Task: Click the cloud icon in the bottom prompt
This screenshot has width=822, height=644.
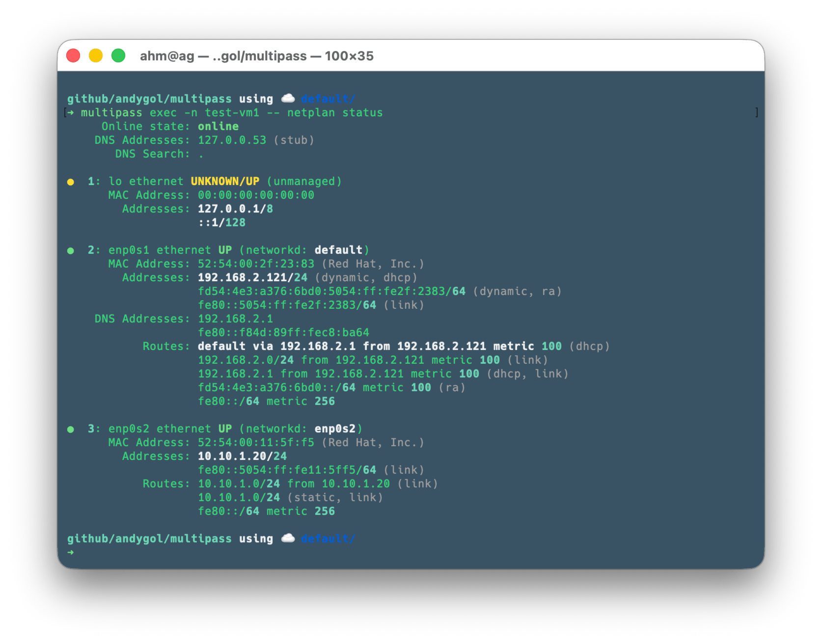Action: coord(288,538)
